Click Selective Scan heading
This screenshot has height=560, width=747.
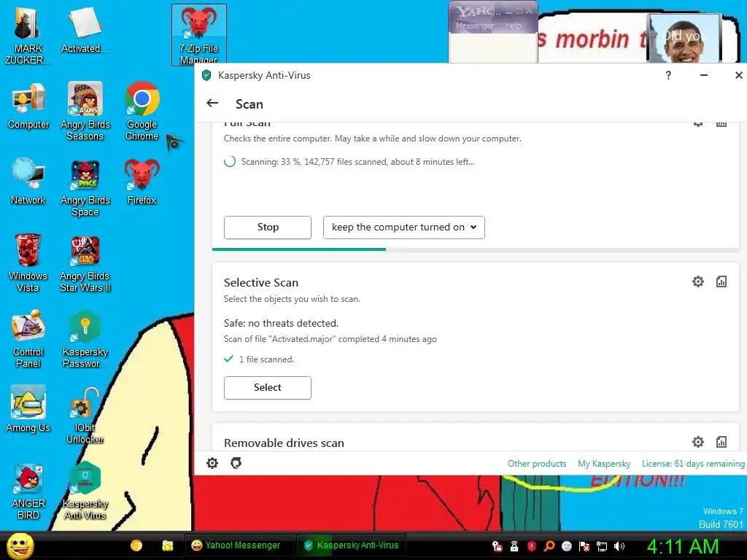click(x=261, y=282)
